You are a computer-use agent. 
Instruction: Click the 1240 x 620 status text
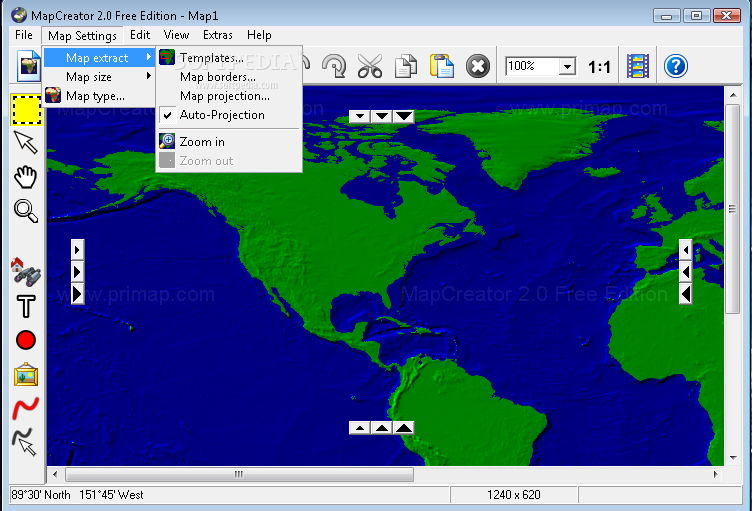click(x=514, y=495)
